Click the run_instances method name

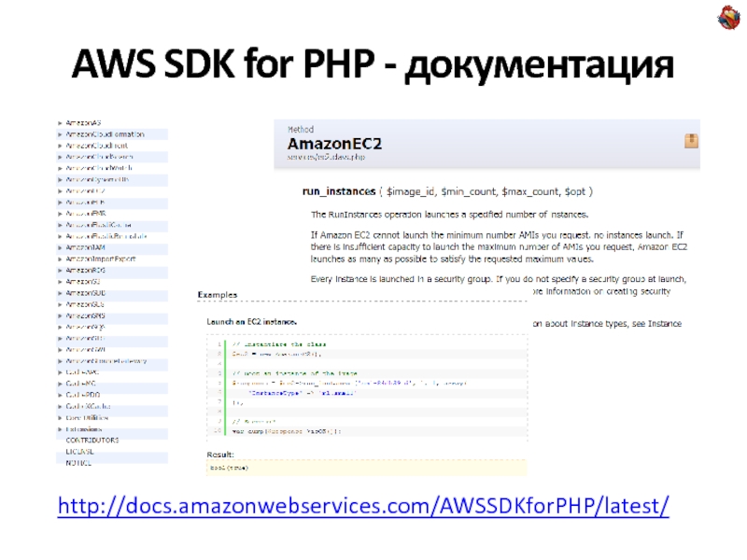(x=339, y=191)
